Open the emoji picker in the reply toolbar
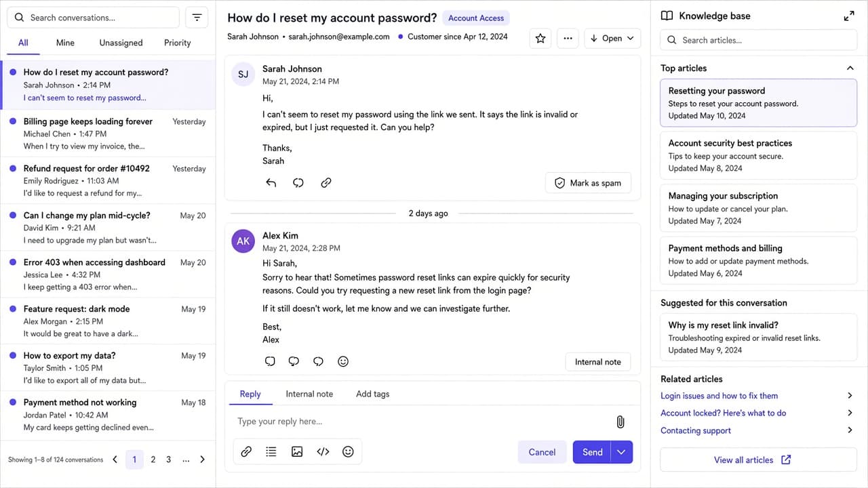 348,452
